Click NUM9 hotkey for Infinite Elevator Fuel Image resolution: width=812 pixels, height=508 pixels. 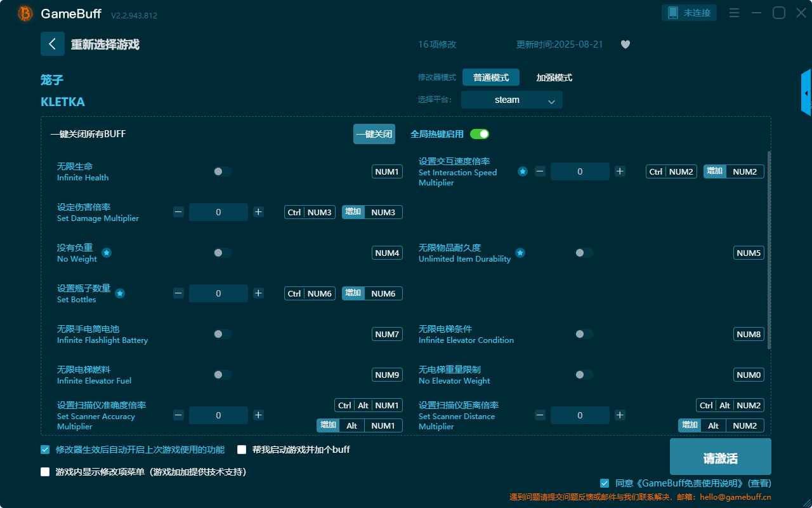click(x=387, y=375)
